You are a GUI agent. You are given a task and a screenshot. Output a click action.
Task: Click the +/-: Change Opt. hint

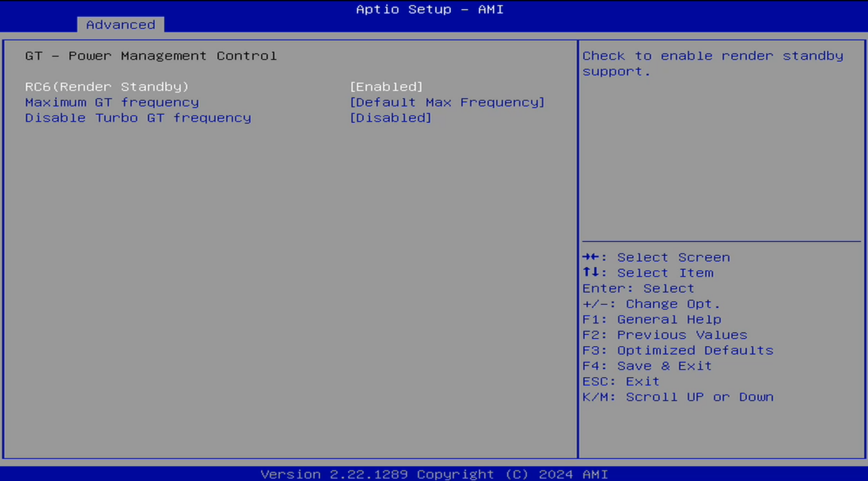pyautogui.click(x=651, y=304)
